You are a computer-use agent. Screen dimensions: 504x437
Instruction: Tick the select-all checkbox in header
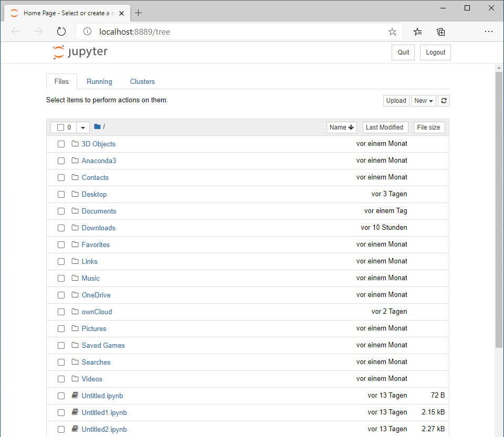click(60, 127)
